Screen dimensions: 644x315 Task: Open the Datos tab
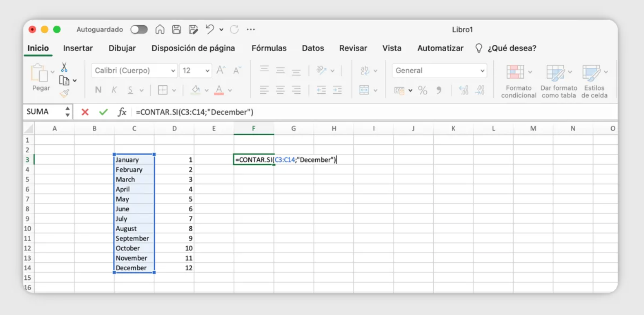[313, 48]
